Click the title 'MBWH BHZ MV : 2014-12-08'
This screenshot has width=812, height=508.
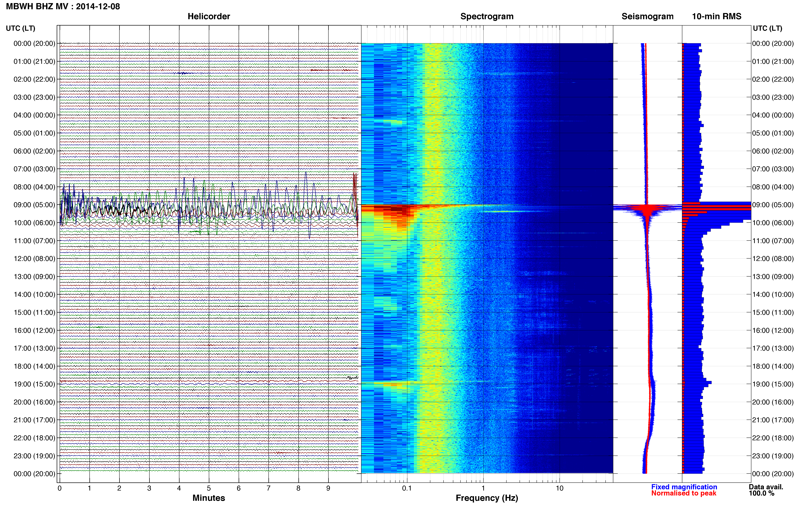click(x=63, y=6)
